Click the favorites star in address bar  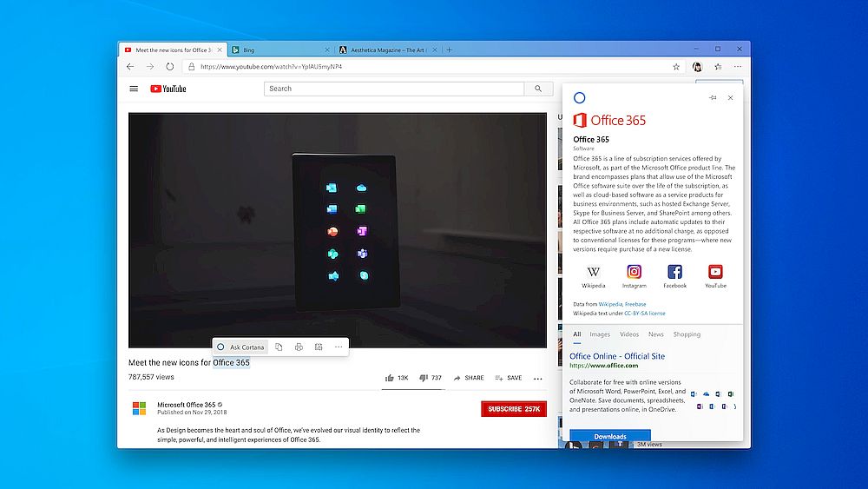click(x=676, y=67)
